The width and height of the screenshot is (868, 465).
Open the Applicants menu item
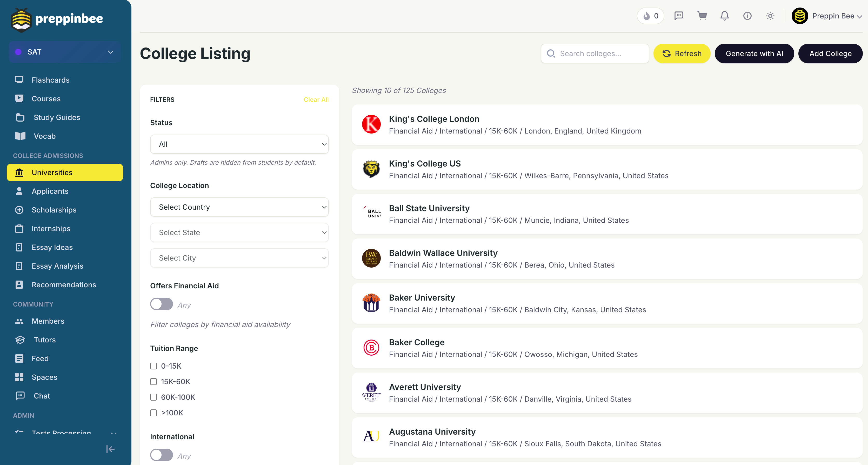[65, 191]
